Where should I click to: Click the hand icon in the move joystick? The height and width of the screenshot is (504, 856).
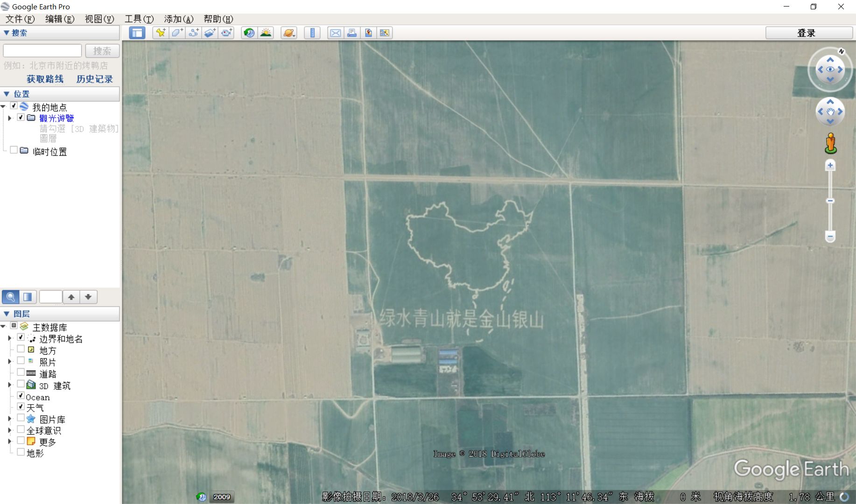point(830,112)
